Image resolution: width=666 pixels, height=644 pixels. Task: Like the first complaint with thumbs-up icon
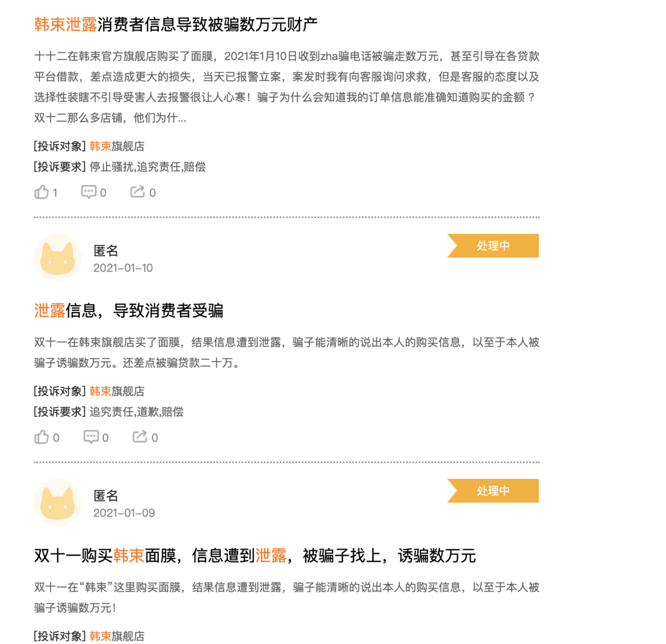[42, 192]
